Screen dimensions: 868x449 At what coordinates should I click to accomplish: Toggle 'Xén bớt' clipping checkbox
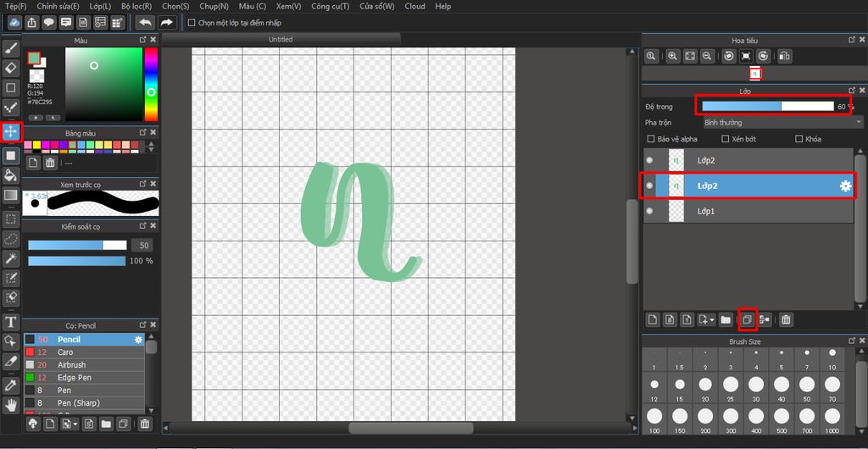pos(726,139)
